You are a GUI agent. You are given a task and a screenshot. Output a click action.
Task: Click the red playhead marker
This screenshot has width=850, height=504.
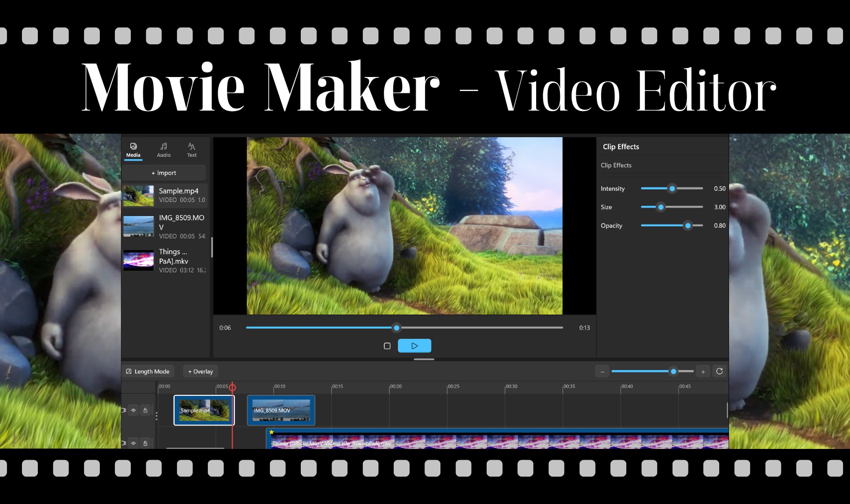click(x=232, y=387)
